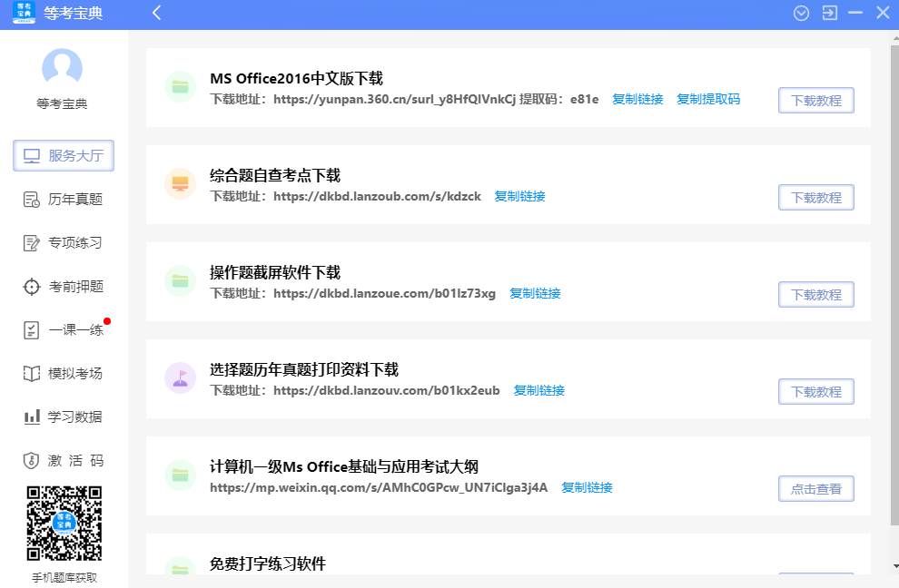Screen dimensions: 899x588
Task: Open the 一课一练 section
Action: coord(64,329)
